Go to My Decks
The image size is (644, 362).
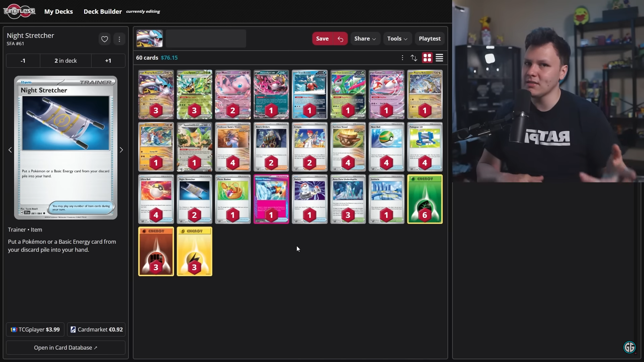coord(59,11)
